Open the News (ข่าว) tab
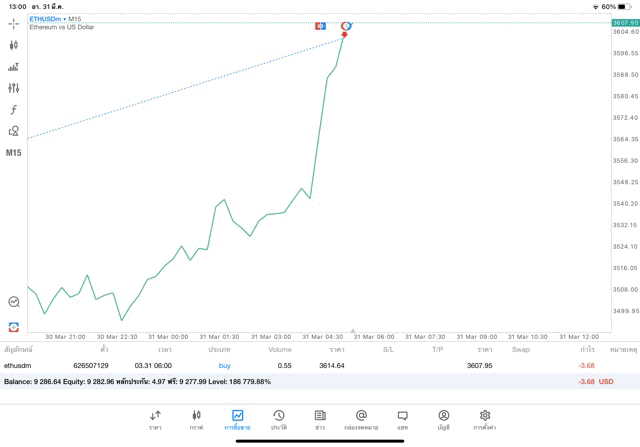 tap(320, 420)
